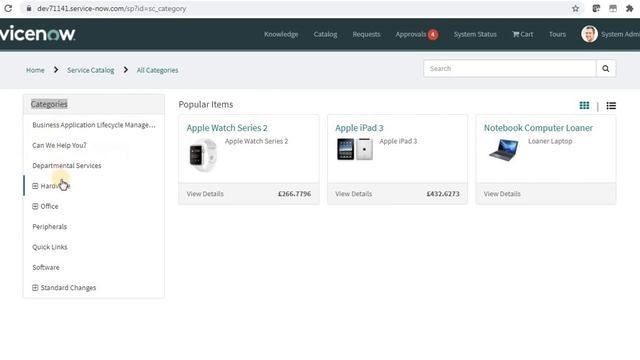Screen dimensions: 640x360
Task: Open the browser extensions puzzle icon
Action: point(629,8)
